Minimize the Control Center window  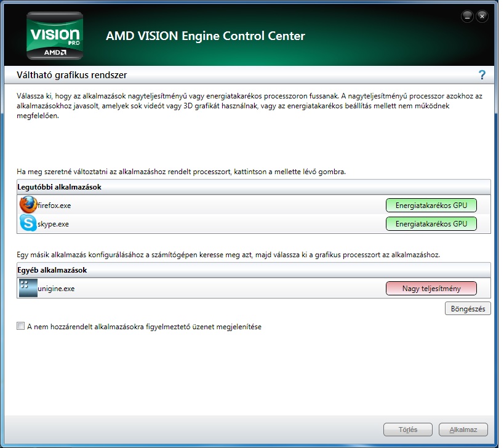467,16
